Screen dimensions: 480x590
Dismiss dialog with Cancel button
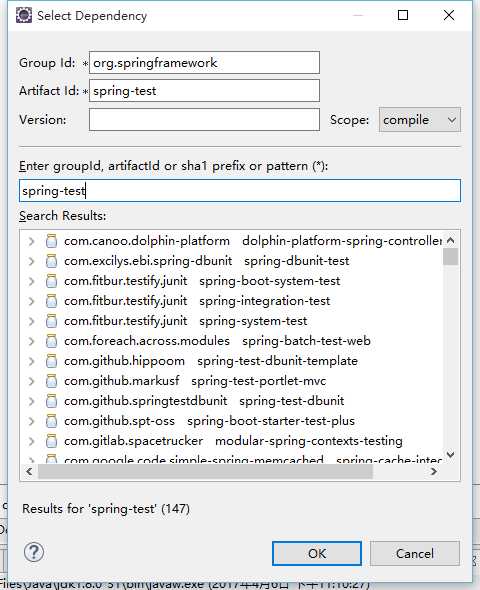(x=415, y=554)
